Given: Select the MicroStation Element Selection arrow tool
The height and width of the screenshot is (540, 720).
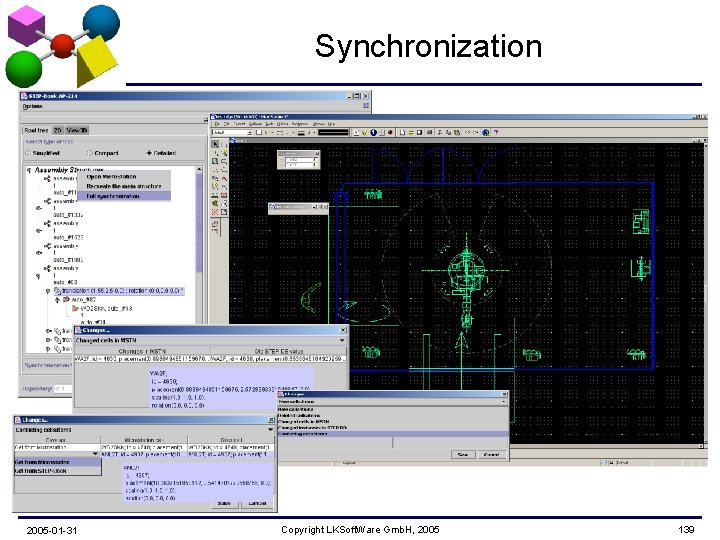Looking at the screenshot, I should tap(215, 144).
